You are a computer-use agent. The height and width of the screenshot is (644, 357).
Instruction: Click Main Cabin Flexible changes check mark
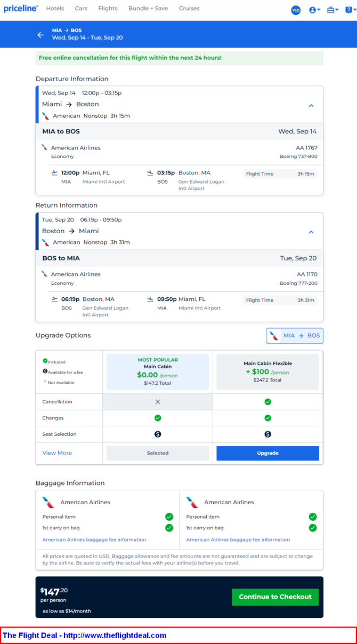(268, 418)
